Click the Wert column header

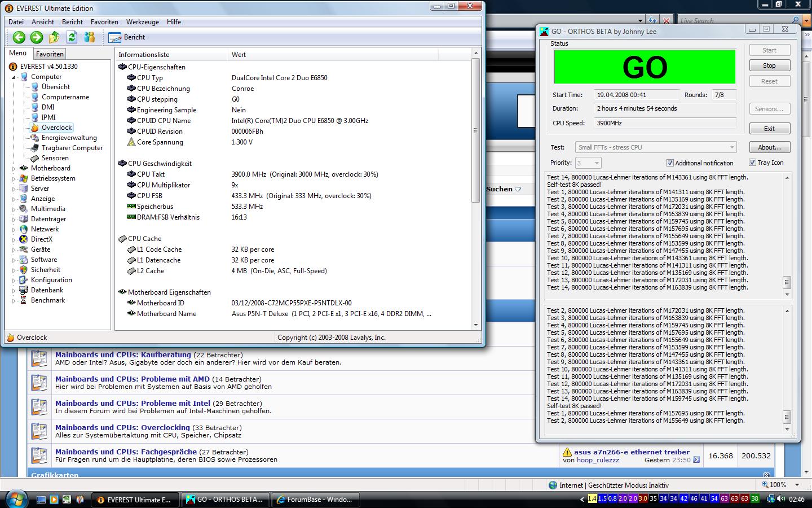click(x=333, y=55)
